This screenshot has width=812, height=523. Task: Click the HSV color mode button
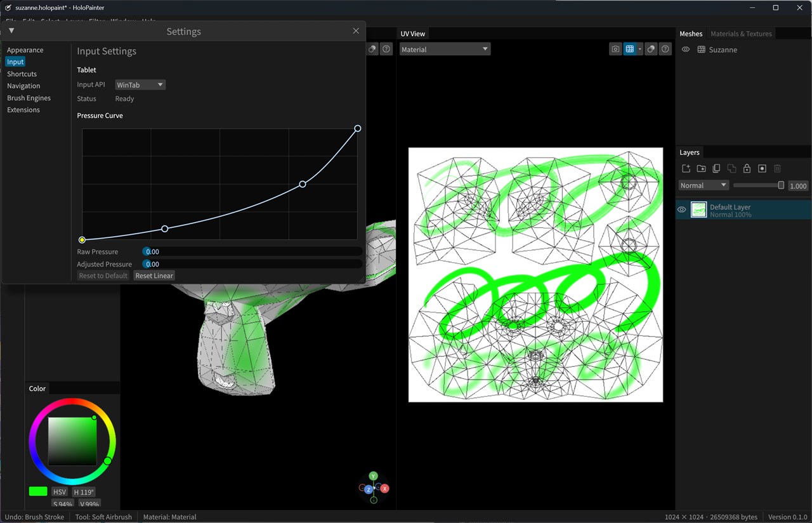pyautogui.click(x=60, y=492)
